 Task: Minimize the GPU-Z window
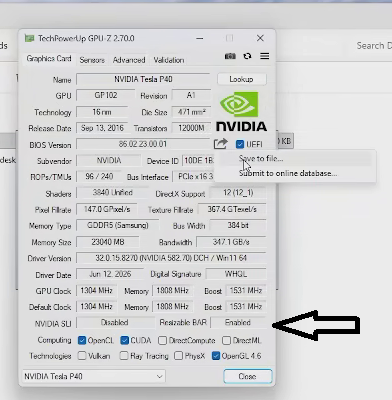point(200,38)
